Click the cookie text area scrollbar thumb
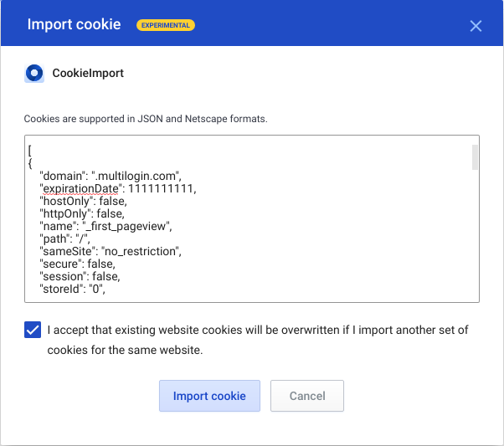This screenshot has height=446, width=504. (475, 157)
